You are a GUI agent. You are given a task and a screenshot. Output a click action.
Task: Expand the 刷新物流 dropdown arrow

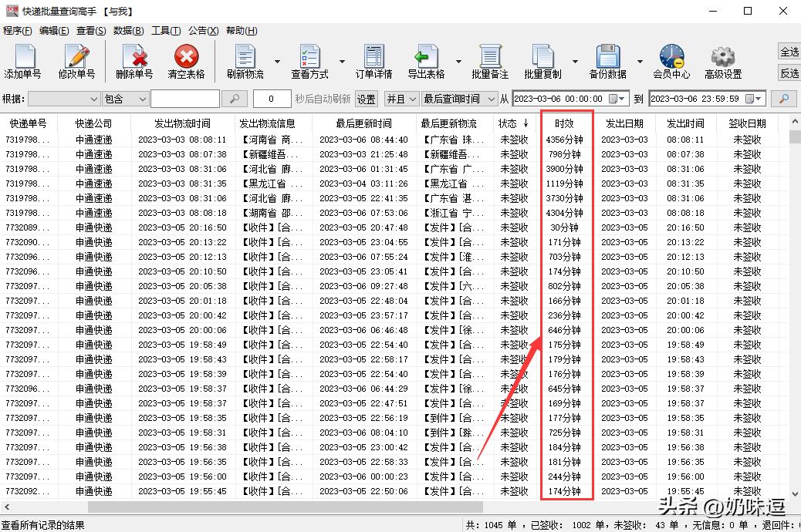click(277, 61)
